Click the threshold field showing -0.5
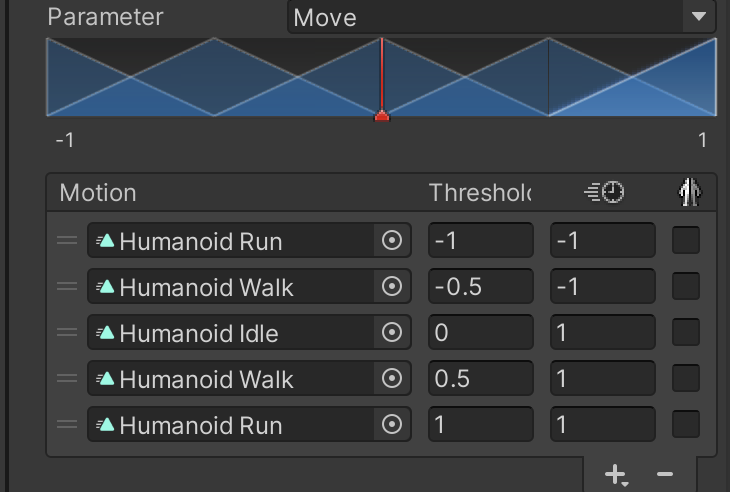The height and width of the screenshot is (492, 730). pyautogui.click(x=480, y=287)
